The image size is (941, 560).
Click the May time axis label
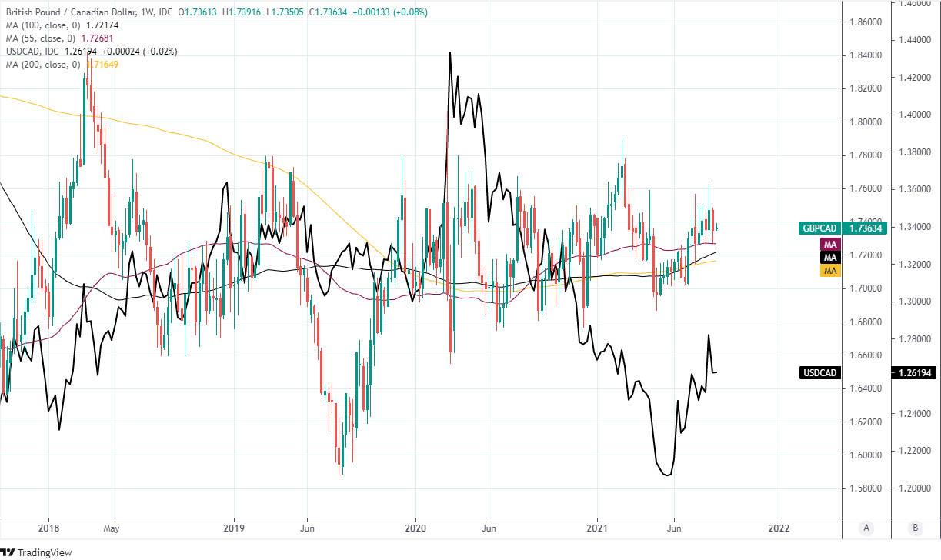[x=112, y=528]
